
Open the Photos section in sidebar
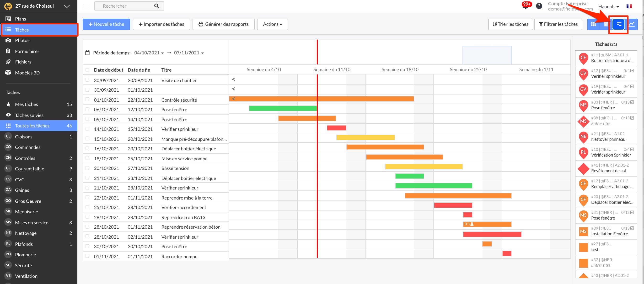tap(22, 40)
